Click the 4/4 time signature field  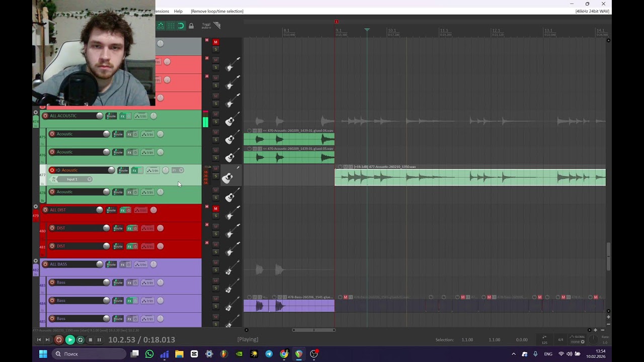click(560, 340)
